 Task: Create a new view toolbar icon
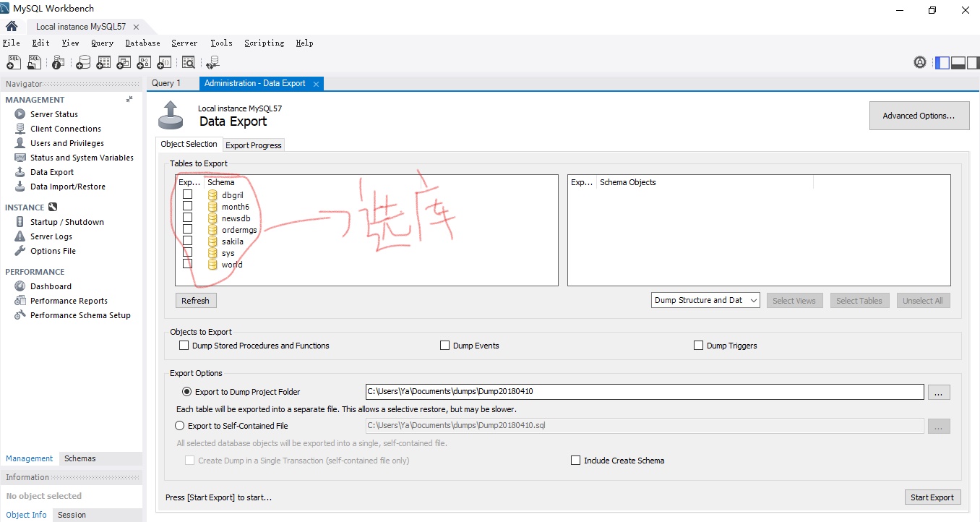point(124,62)
